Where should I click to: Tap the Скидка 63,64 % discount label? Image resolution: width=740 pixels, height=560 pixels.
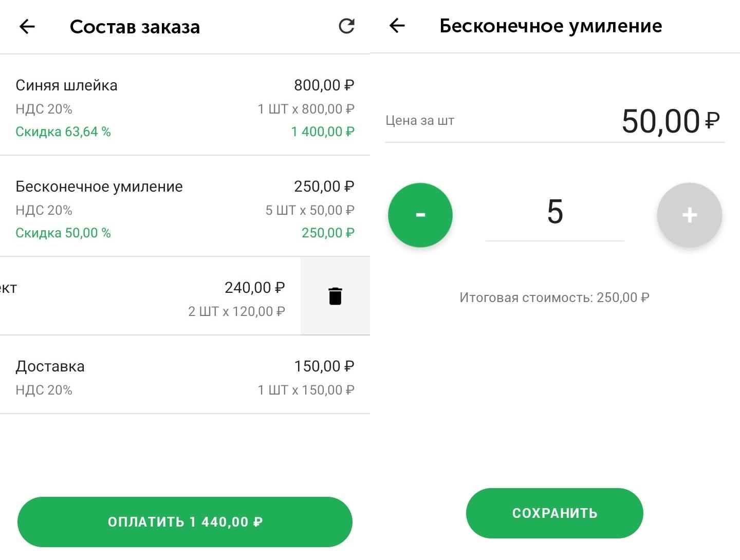point(63,132)
